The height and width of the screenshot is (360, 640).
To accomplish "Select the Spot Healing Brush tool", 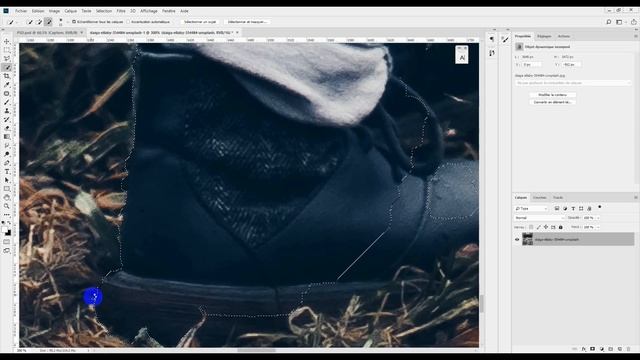I will (7, 93).
